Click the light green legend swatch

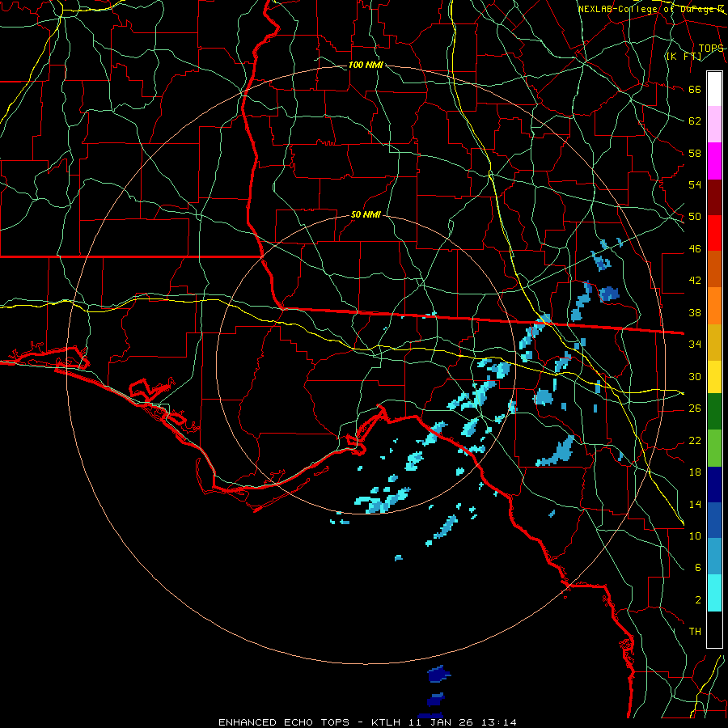(714, 448)
